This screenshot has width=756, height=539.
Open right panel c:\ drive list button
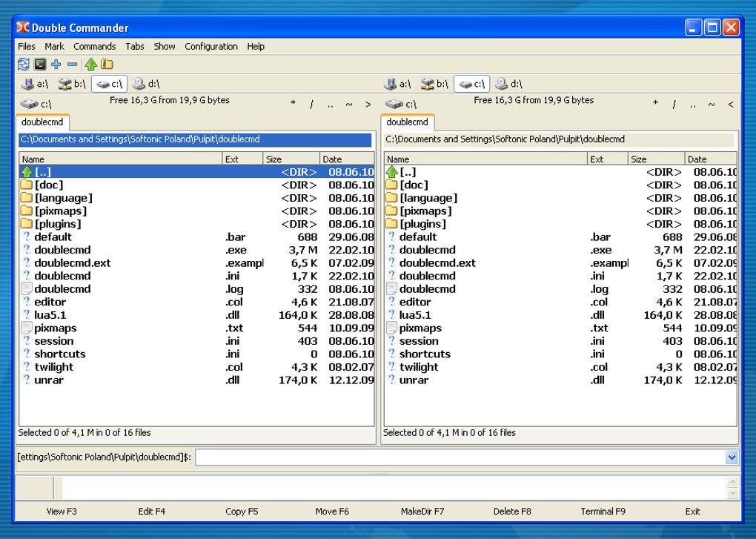(x=401, y=105)
